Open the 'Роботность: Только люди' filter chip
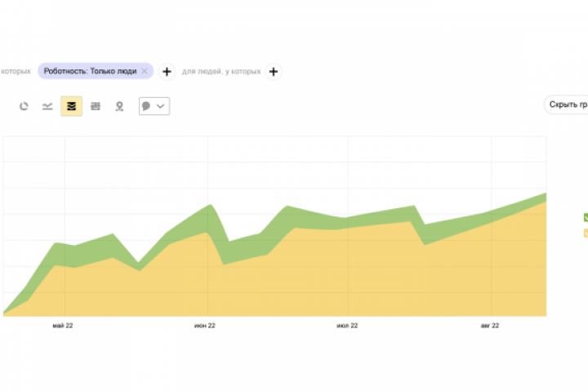588x392 pixels. (x=90, y=72)
